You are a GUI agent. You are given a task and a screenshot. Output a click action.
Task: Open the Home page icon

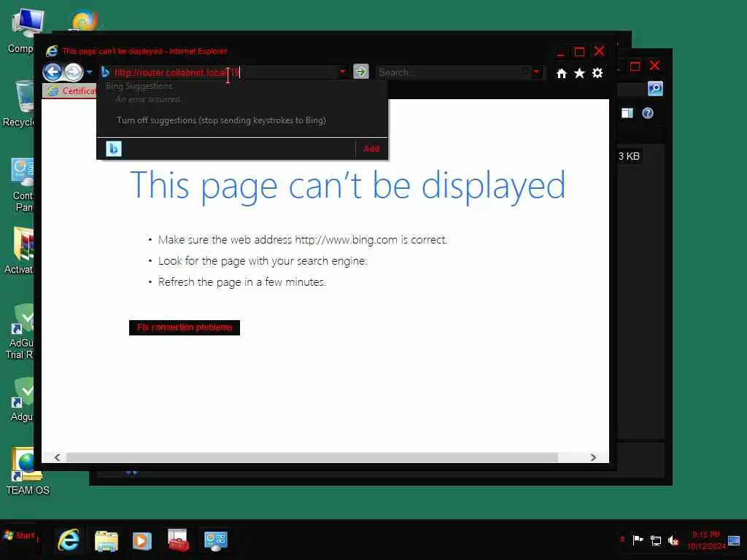pyautogui.click(x=562, y=74)
